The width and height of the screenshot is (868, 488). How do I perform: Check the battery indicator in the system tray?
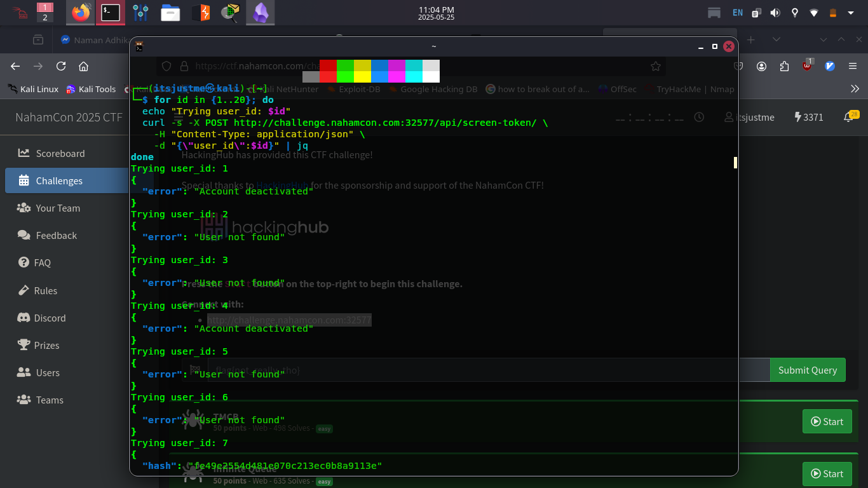[832, 12]
